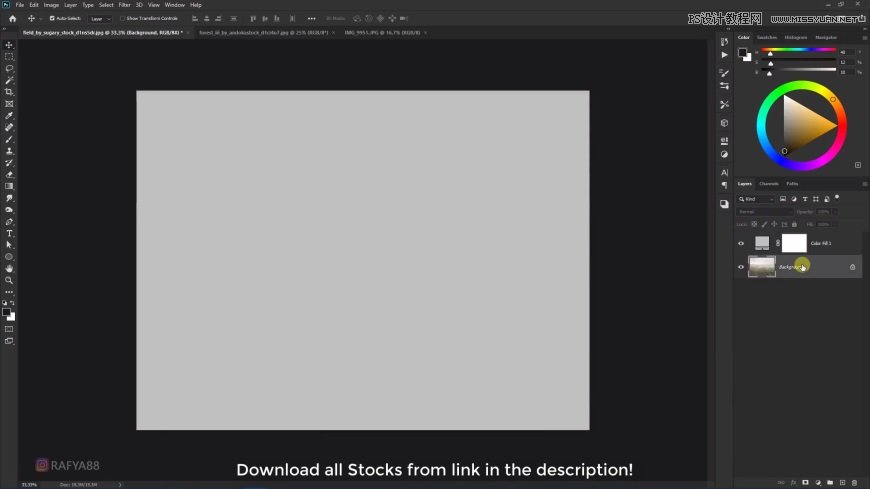Image resolution: width=870 pixels, height=489 pixels.
Task: Select the Crop tool
Action: click(x=9, y=92)
